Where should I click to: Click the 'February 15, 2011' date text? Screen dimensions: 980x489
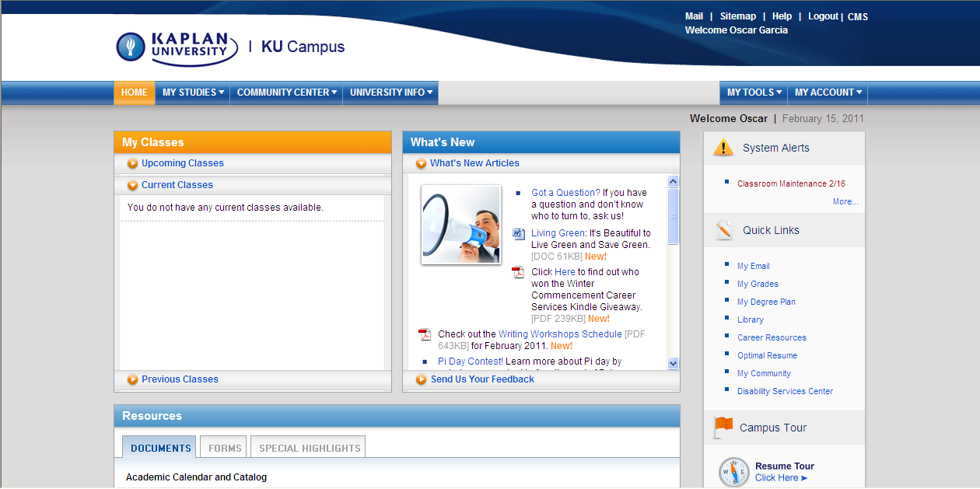[823, 119]
